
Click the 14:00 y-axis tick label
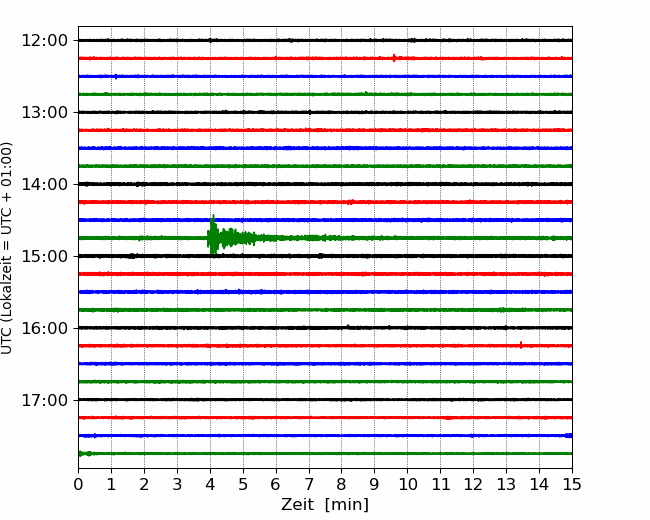45,185
